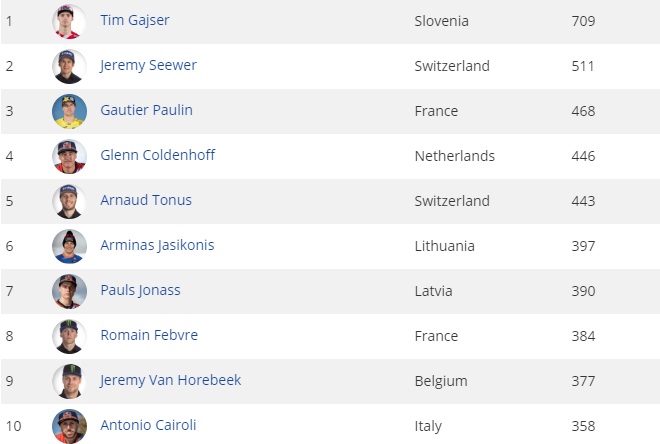Open the Arnaud Tonus name link
This screenshot has height=444, width=660.
click(146, 200)
